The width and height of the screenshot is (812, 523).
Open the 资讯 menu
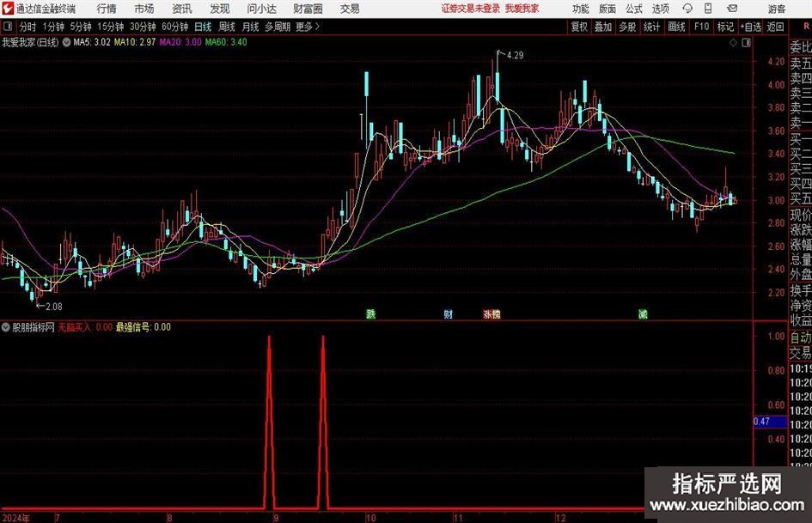[182, 9]
